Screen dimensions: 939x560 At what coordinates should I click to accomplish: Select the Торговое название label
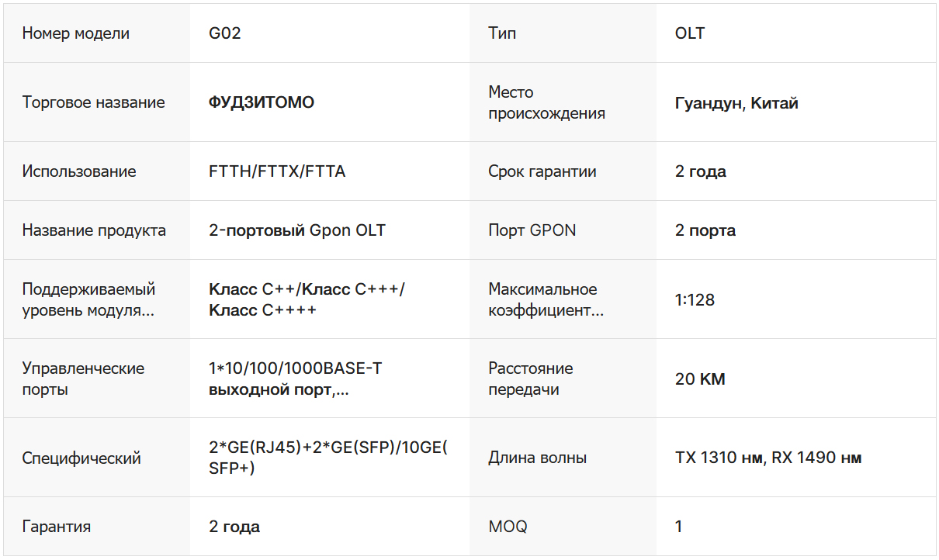93,102
